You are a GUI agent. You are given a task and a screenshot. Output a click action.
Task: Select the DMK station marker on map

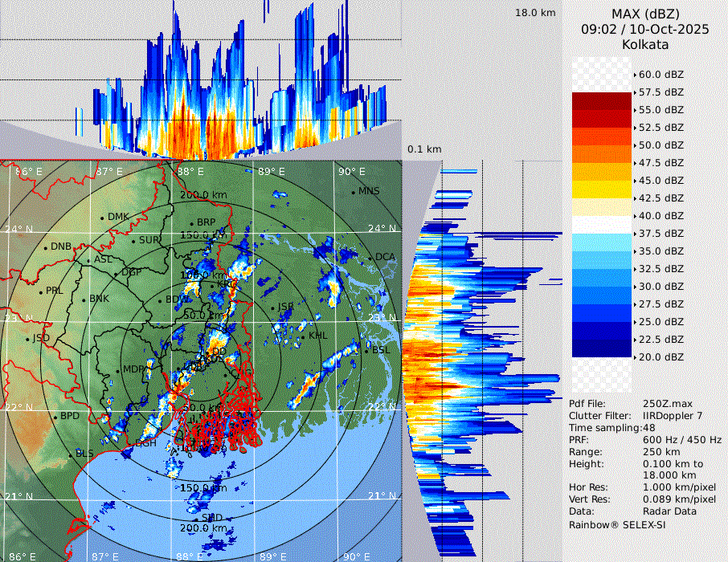[x=103, y=218]
